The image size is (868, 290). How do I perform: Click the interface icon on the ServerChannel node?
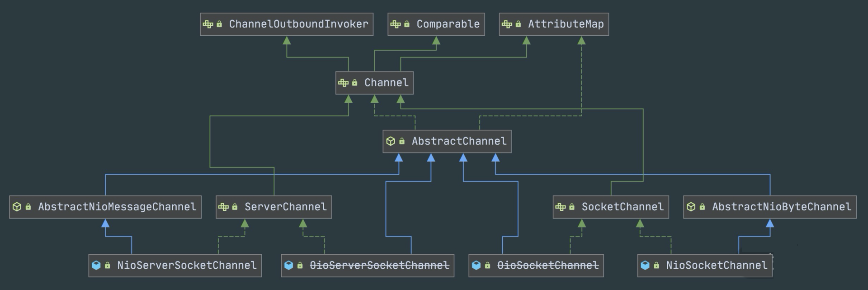pyautogui.click(x=223, y=207)
